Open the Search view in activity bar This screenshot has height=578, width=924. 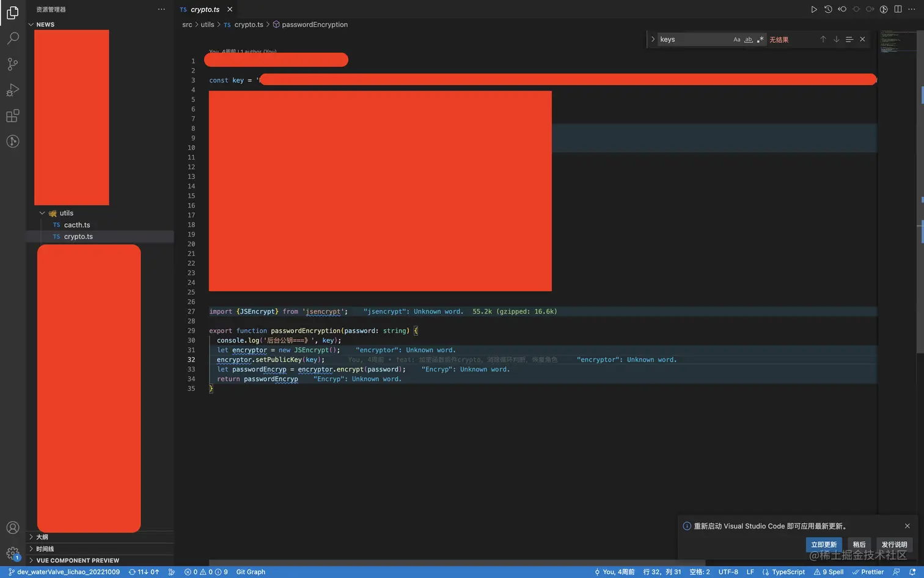[13, 39]
